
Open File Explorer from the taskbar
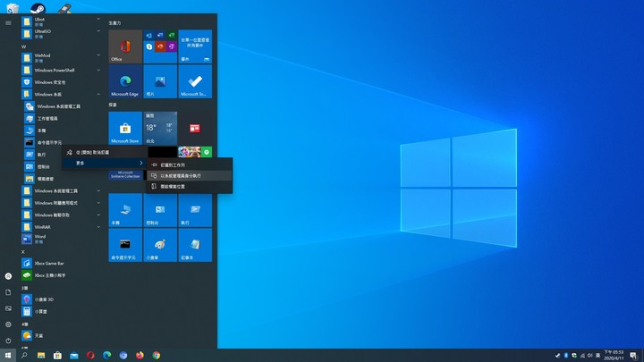coord(41,356)
